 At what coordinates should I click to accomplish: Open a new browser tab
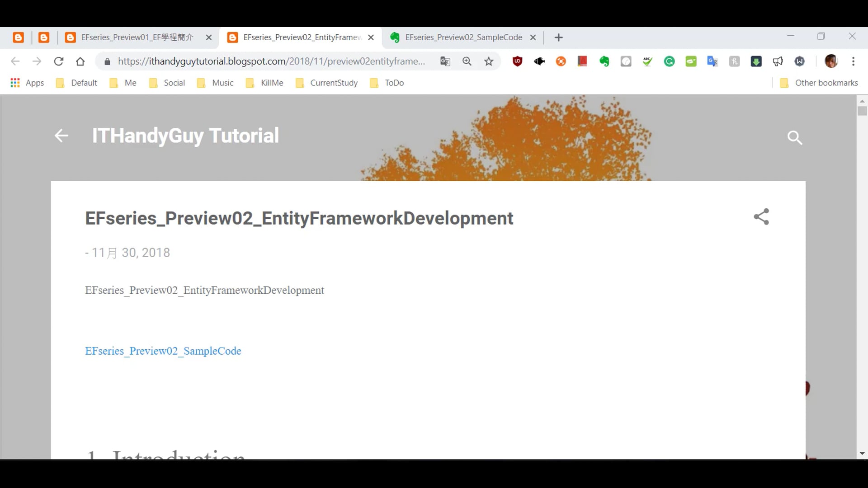pos(559,38)
